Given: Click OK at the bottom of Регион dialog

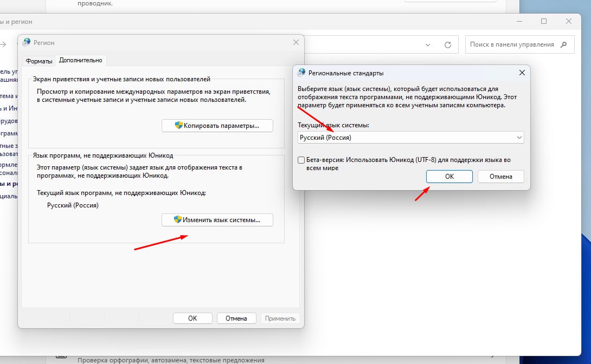Looking at the screenshot, I should 192,318.
